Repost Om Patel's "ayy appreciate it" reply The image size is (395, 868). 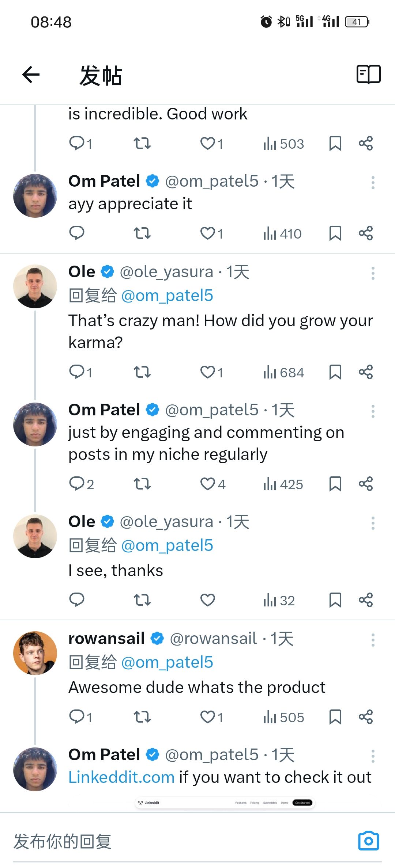pyautogui.click(x=142, y=233)
